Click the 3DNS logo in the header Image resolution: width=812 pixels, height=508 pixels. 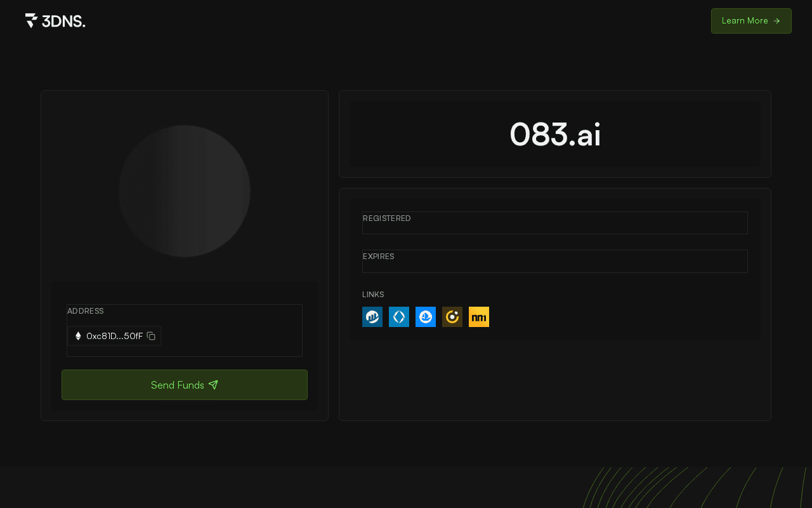click(x=55, y=21)
